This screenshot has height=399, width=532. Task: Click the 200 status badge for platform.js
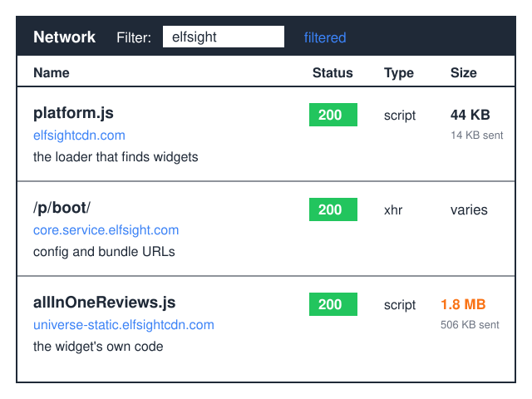[333, 115]
